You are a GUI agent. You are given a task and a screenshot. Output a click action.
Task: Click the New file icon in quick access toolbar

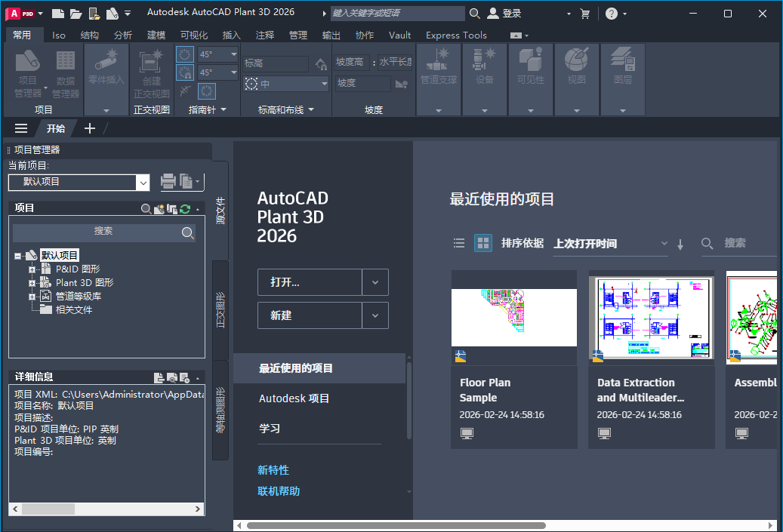58,14
